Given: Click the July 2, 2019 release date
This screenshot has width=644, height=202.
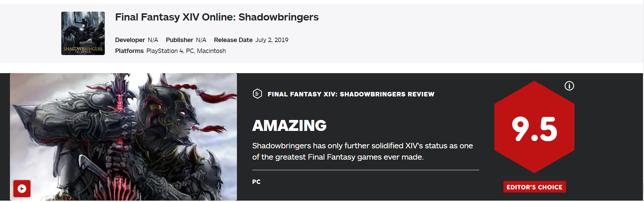Looking at the screenshot, I should coord(272,40).
